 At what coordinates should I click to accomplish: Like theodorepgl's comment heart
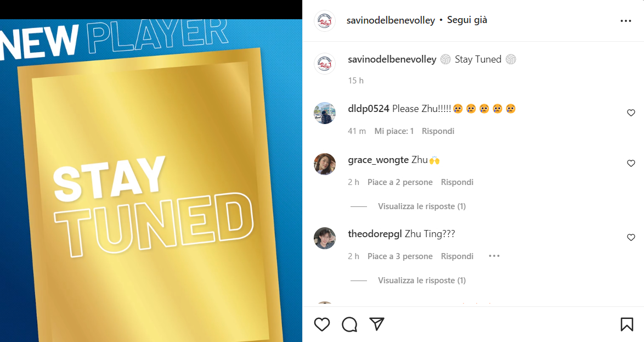click(x=631, y=237)
